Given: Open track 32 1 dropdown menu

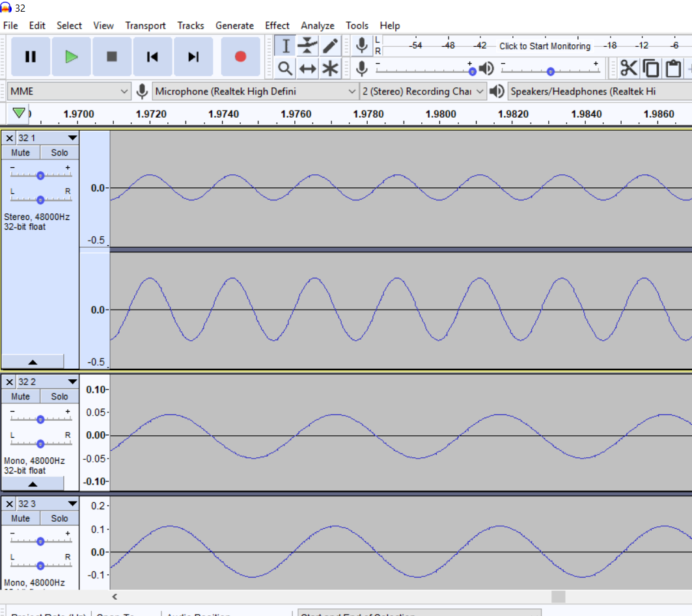Looking at the screenshot, I should pyautogui.click(x=72, y=138).
